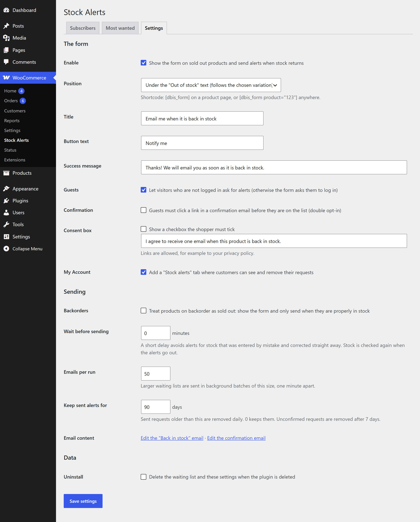Switch to the Most wanted tab
420x522 pixels.
point(120,28)
